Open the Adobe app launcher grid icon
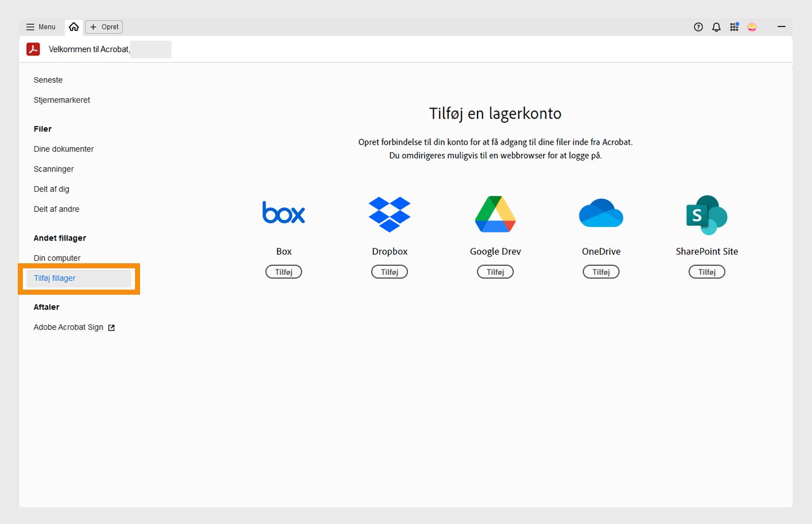812x524 pixels. 734,27
